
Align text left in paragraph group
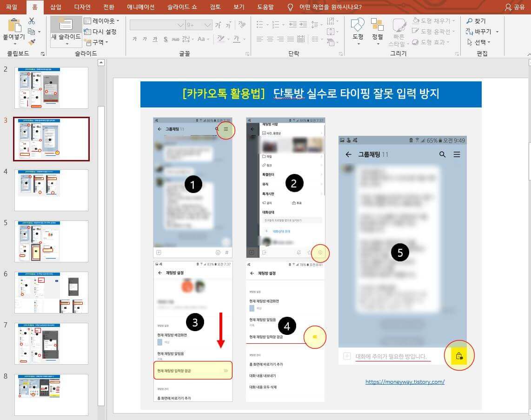click(260, 39)
